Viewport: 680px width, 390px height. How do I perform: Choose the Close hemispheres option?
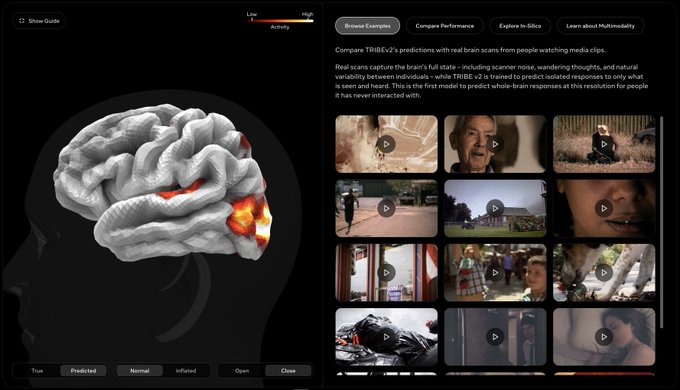pos(288,370)
